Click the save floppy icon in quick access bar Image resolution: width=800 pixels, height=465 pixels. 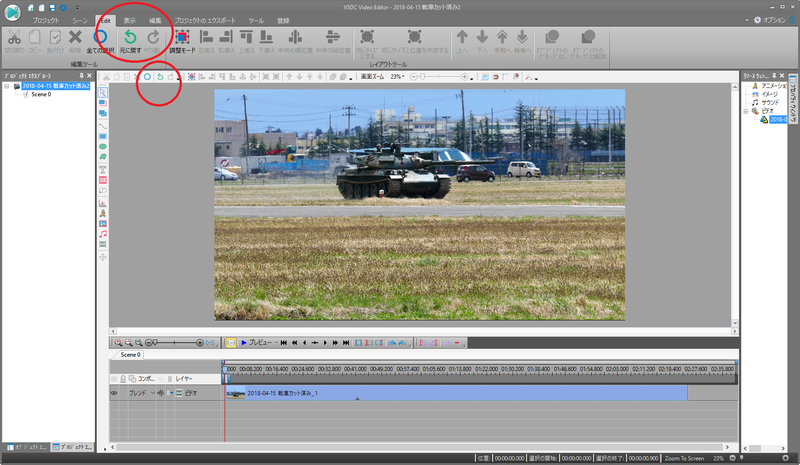pyautogui.click(x=52, y=8)
